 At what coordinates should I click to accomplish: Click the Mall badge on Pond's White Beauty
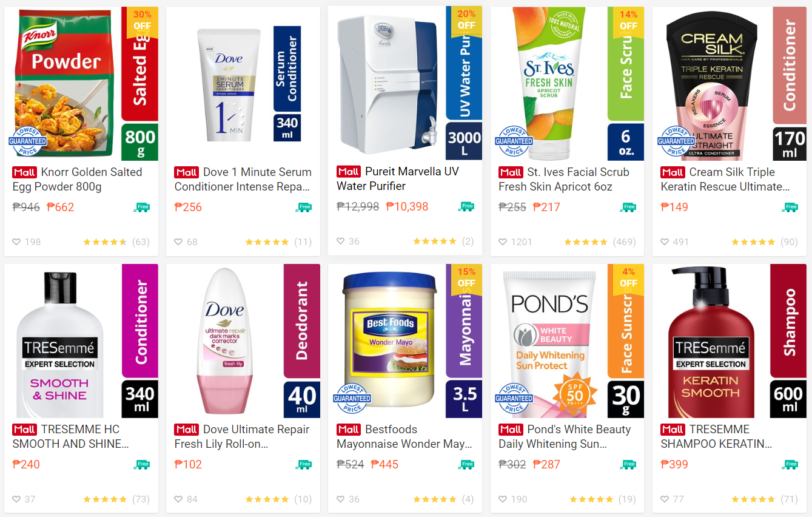[511, 430]
